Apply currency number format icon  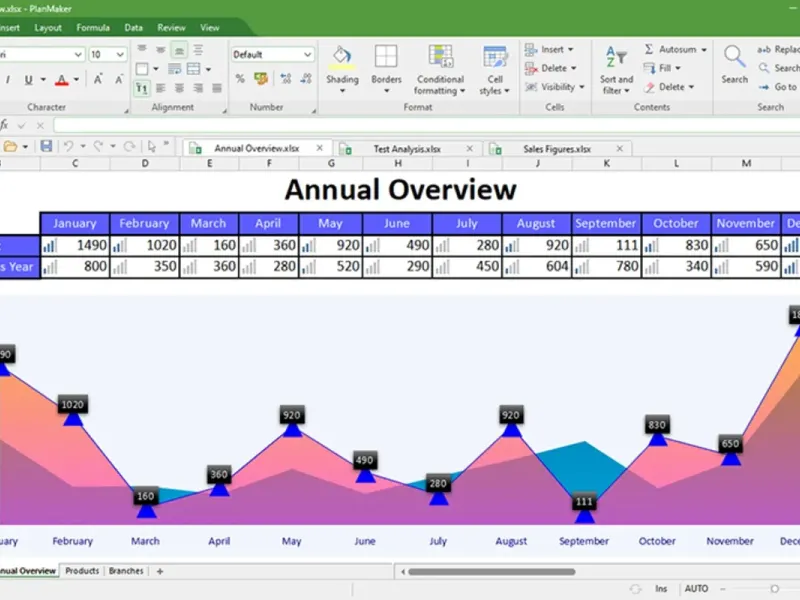click(x=261, y=79)
